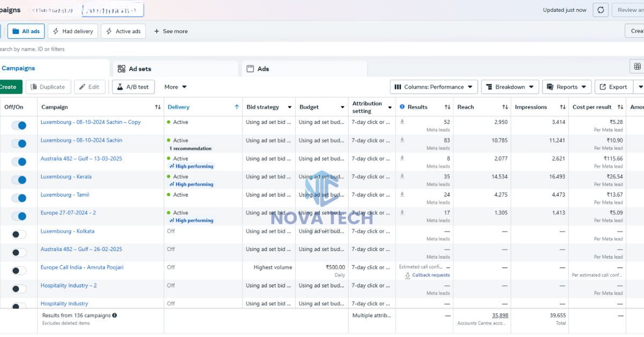
Task: Open the dropdown arrow right of Export
Action: click(x=639, y=87)
